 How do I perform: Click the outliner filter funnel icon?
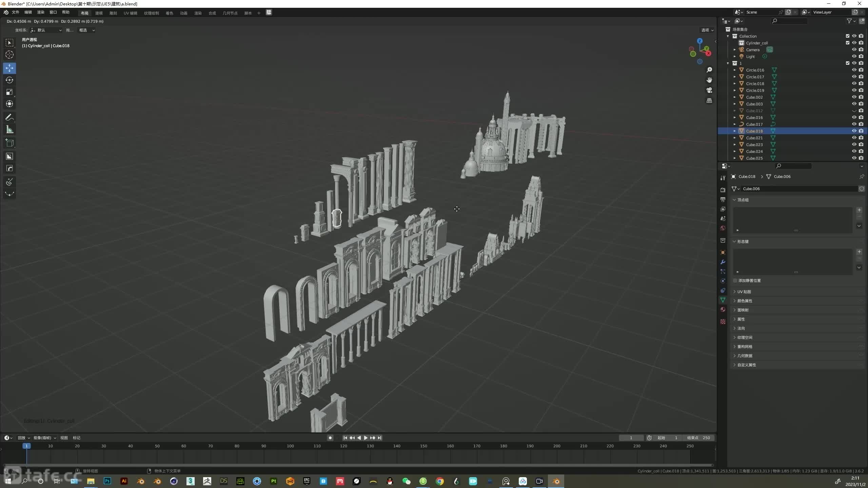[x=849, y=21]
